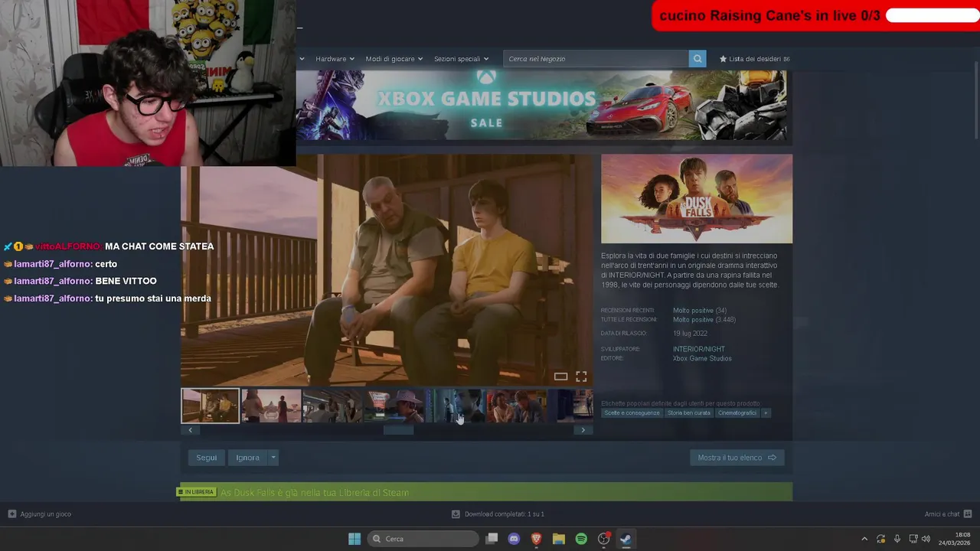The height and width of the screenshot is (551, 980).
Task: Select the second thumbnail with pink sky
Action: pyautogui.click(x=272, y=406)
